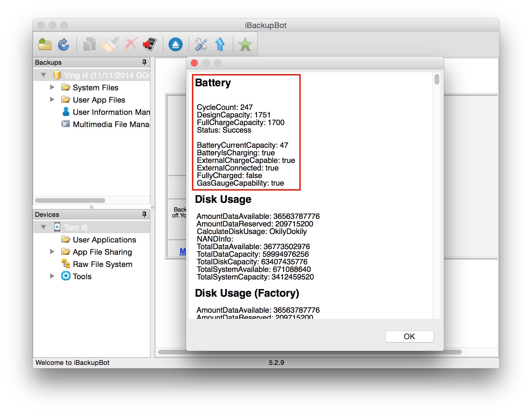Click the green star toolbar icon
This screenshot has width=532, height=415.
tap(245, 44)
